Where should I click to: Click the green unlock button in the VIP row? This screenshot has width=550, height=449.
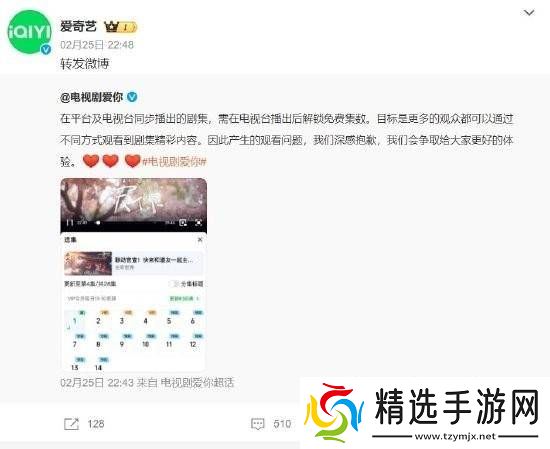coord(185,299)
